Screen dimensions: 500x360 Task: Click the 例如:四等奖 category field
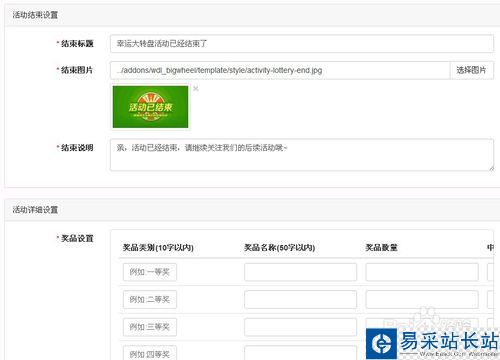(x=150, y=353)
